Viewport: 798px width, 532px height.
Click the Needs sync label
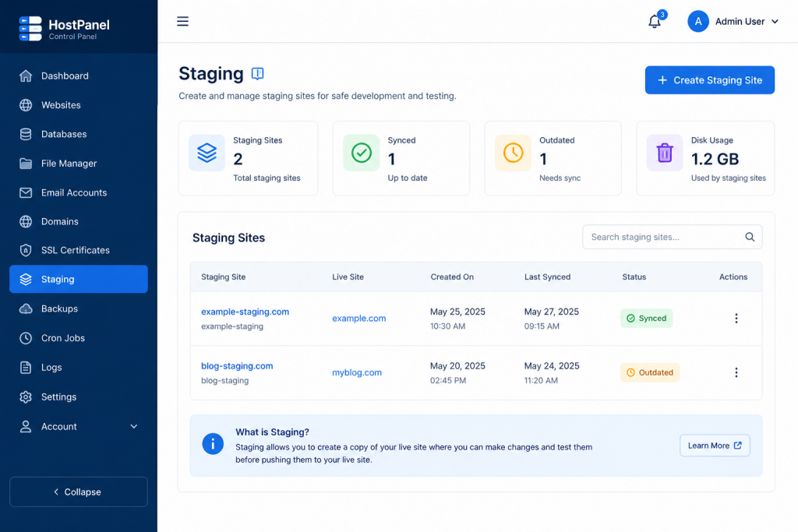[x=560, y=178]
